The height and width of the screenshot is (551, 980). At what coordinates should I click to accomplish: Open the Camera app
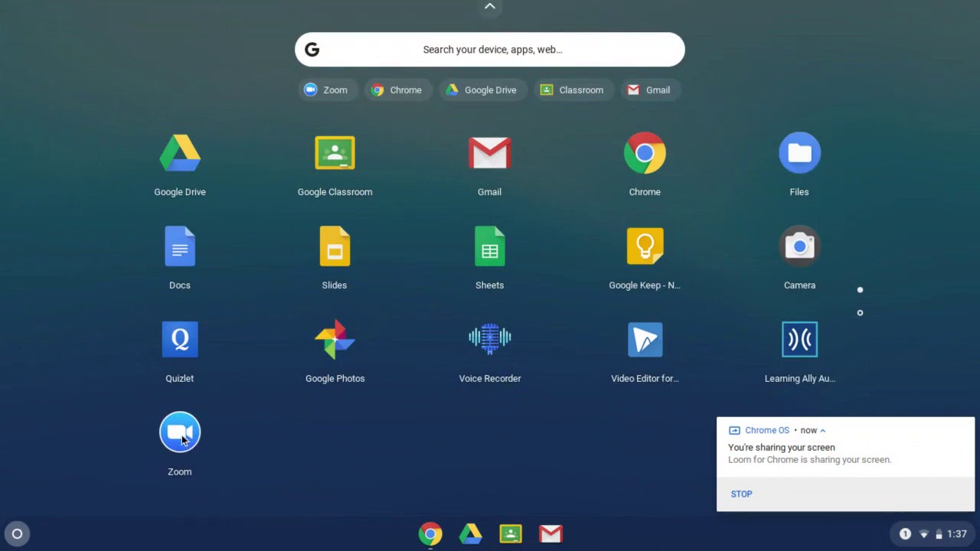(x=799, y=246)
